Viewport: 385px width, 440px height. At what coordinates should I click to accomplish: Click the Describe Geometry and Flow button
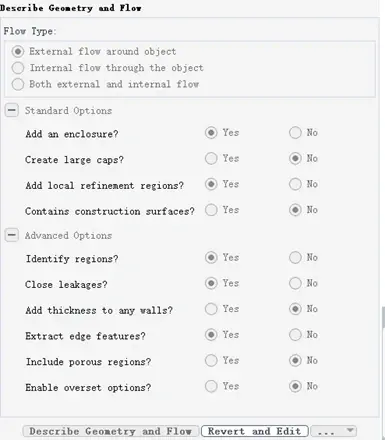pos(111,431)
